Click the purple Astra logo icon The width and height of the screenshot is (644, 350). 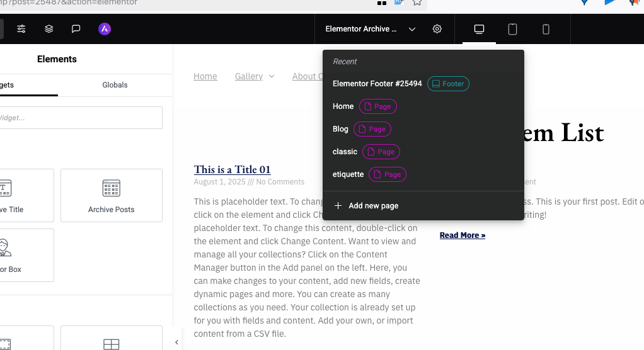click(105, 29)
